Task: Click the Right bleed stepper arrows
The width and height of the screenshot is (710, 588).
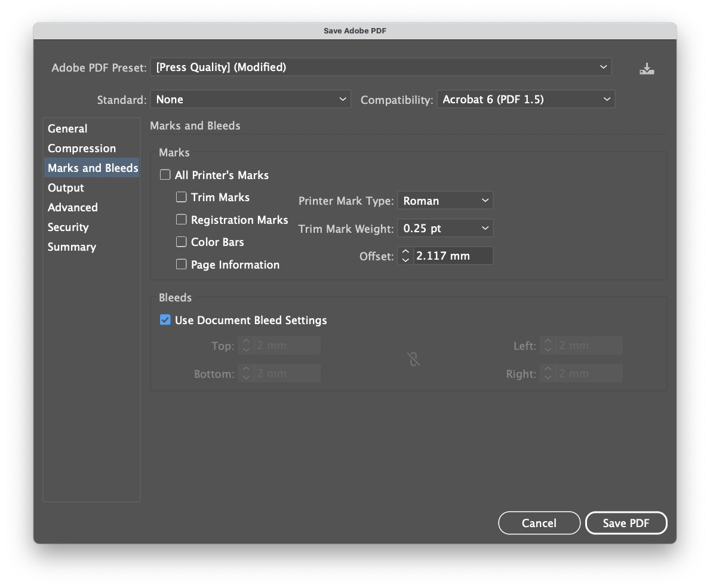Action: coord(548,374)
